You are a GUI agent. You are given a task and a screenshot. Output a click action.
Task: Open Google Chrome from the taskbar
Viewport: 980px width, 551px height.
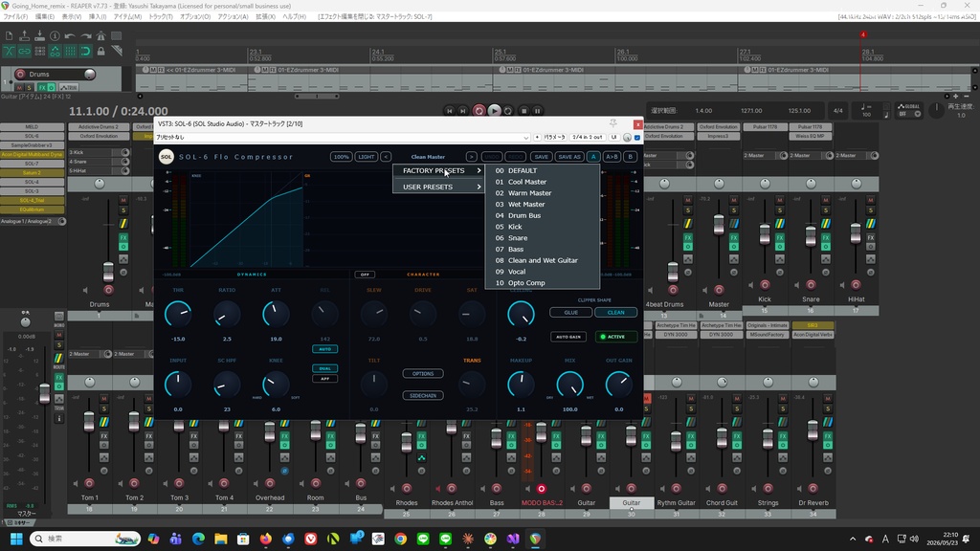tap(401, 539)
